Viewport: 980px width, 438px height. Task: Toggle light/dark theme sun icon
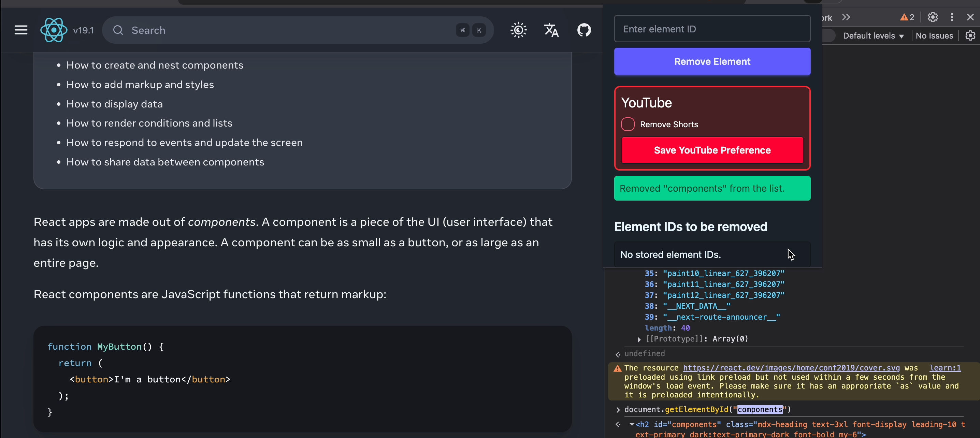518,30
